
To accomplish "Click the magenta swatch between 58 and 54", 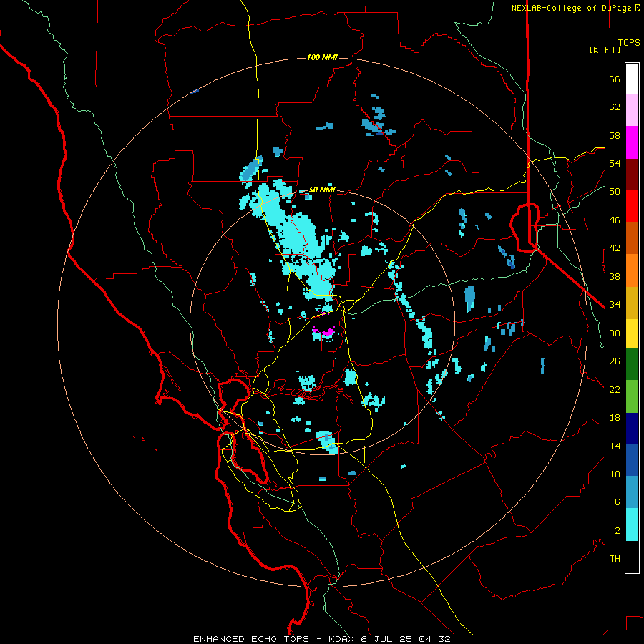I will [632, 142].
